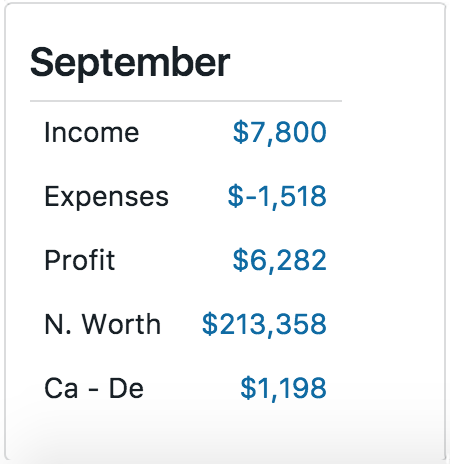Click the divider line under September
The height and width of the screenshot is (464, 450).
tap(186, 101)
